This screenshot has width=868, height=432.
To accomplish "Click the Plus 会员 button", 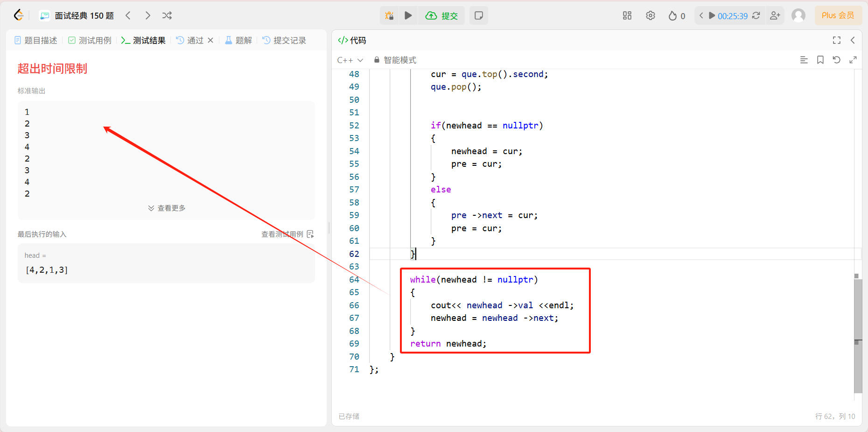I will (838, 15).
